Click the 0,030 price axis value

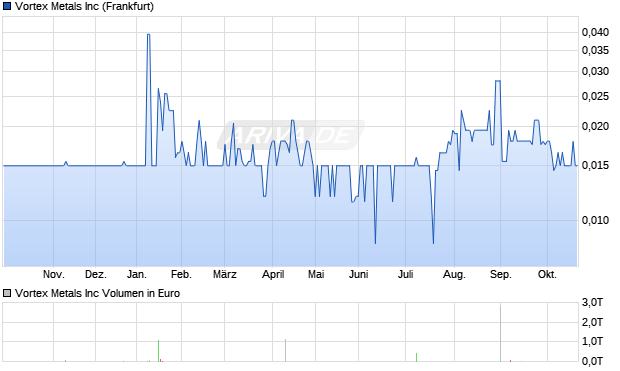[x=595, y=71]
